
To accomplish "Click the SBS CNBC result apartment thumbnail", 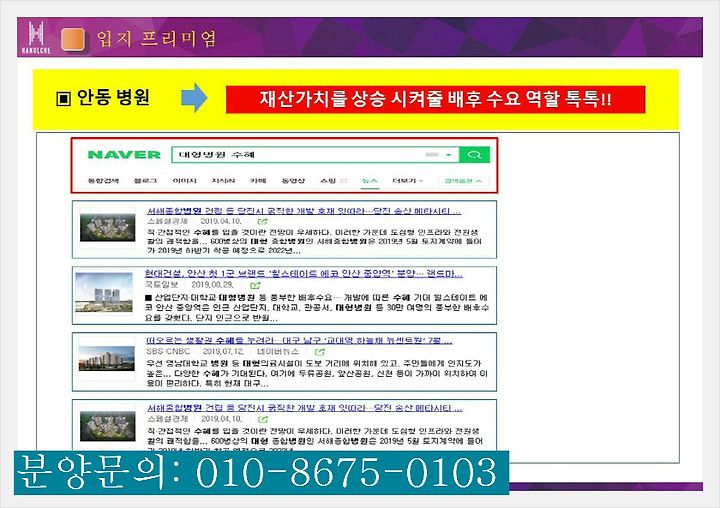I will coord(107,358).
